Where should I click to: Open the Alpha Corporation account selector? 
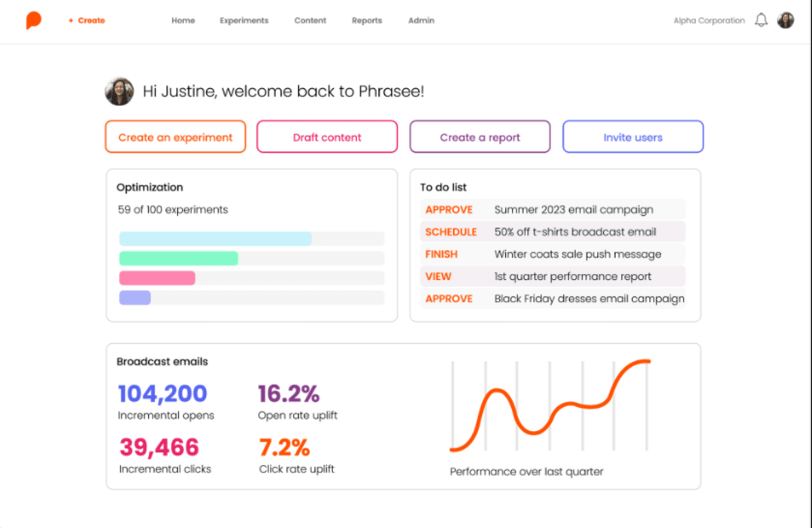pos(708,20)
